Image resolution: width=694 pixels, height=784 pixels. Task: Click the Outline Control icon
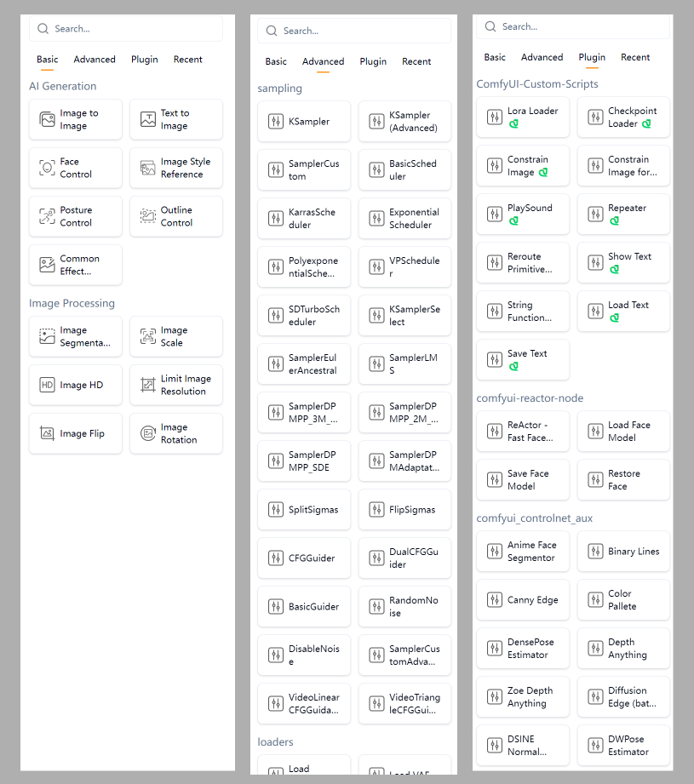148,216
